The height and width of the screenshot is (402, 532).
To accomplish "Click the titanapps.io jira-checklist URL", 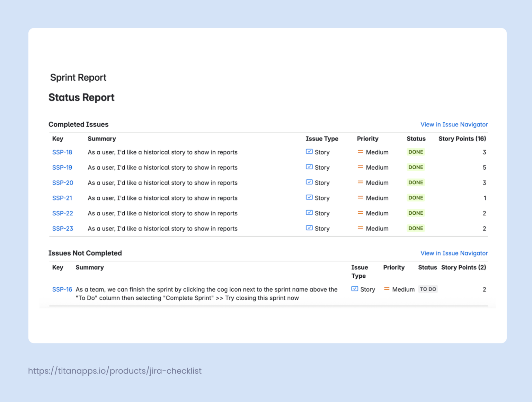I will click(x=115, y=371).
